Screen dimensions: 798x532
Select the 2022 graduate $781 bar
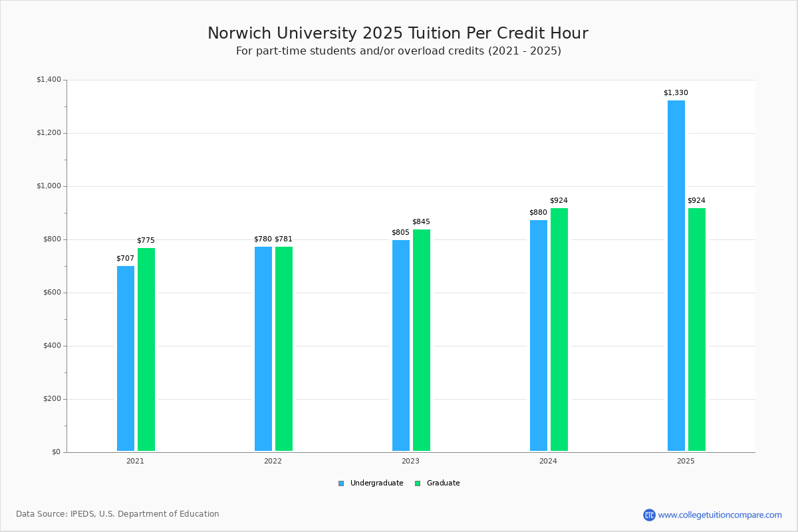click(x=284, y=348)
